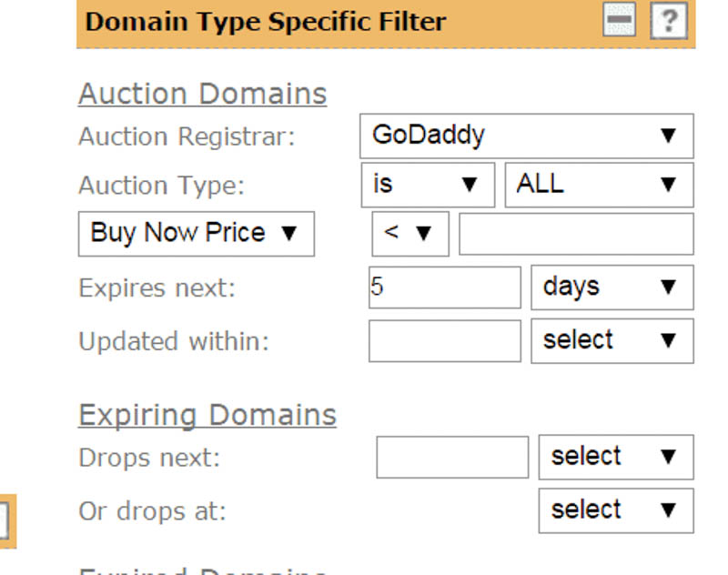Click the Auction Registrar label

[x=187, y=136]
